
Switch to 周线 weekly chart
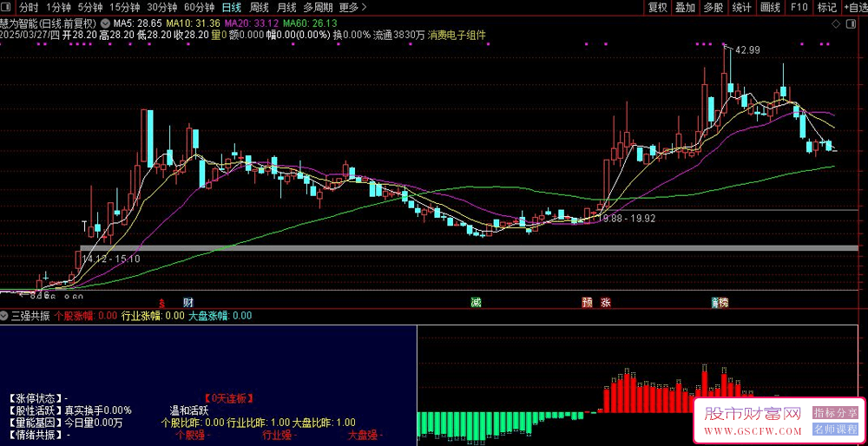[259, 8]
